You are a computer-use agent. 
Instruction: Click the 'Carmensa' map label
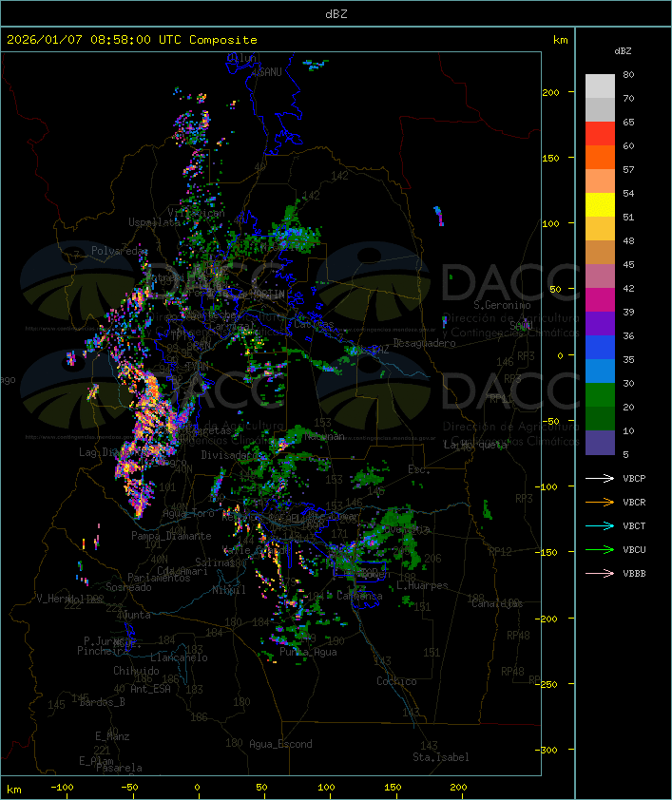(x=359, y=596)
